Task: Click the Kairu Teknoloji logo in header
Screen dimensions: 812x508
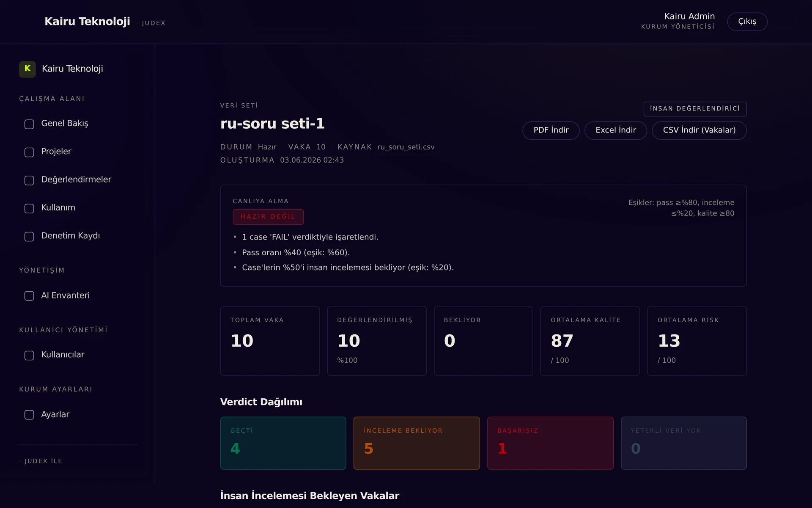Action: tap(88, 22)
